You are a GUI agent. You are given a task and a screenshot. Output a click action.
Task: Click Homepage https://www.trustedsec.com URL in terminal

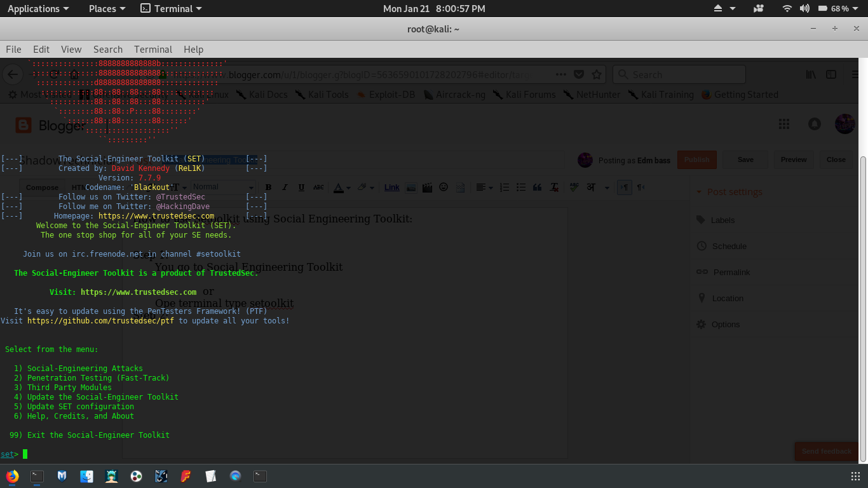(x=156, y=216)
